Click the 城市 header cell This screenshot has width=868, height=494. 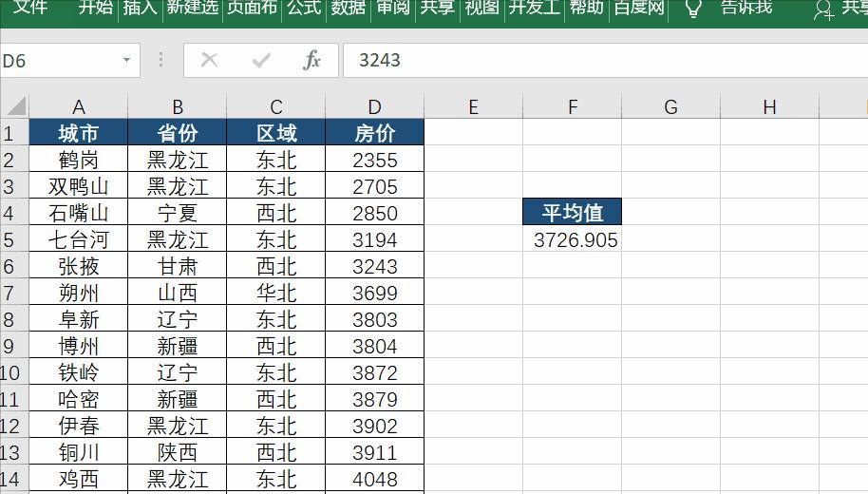79,132
